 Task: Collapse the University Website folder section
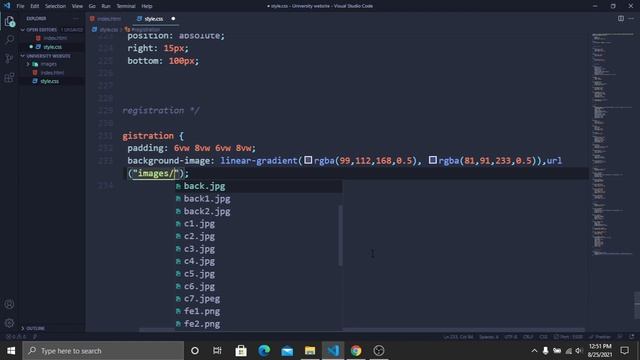[x=51, y=56]
